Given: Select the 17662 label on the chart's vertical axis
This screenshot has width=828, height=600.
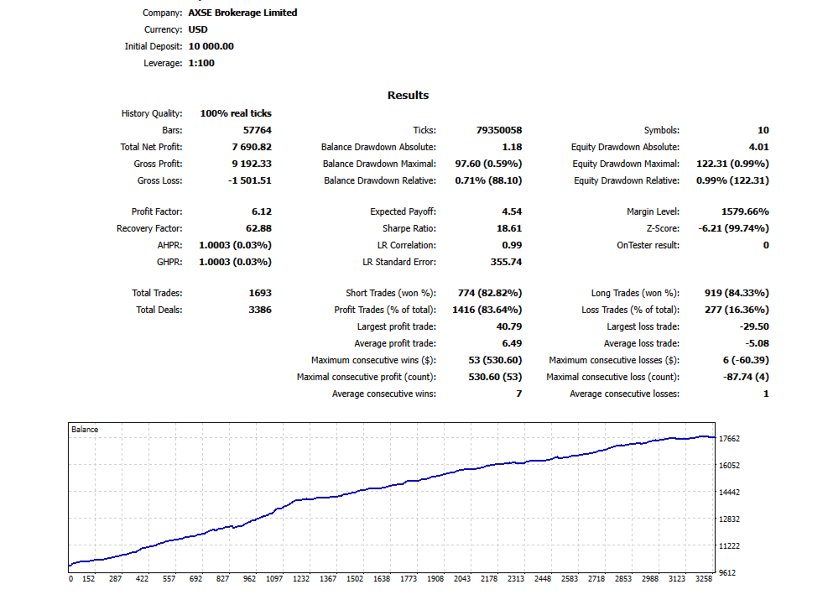Looking at the screenshot, I should coord(729,439).
